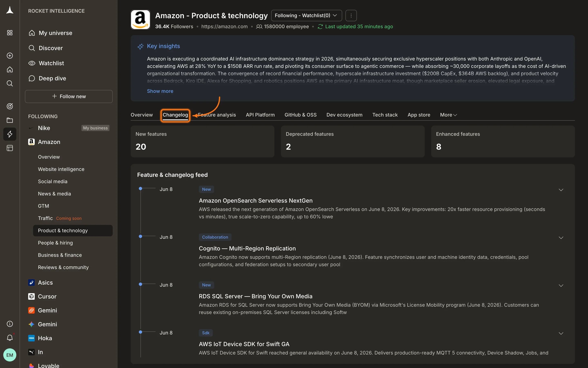Open Business & finance in the sidebar

coord(60,255)
